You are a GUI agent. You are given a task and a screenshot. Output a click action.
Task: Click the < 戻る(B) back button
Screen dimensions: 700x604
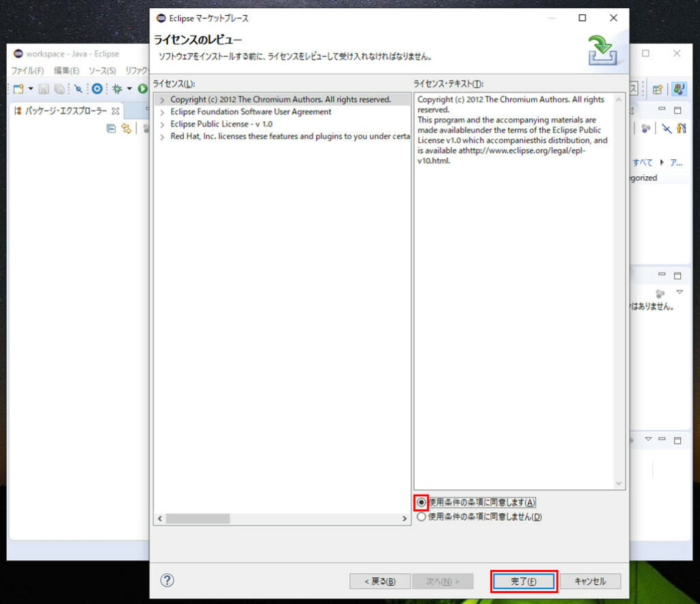pos(380,581)
